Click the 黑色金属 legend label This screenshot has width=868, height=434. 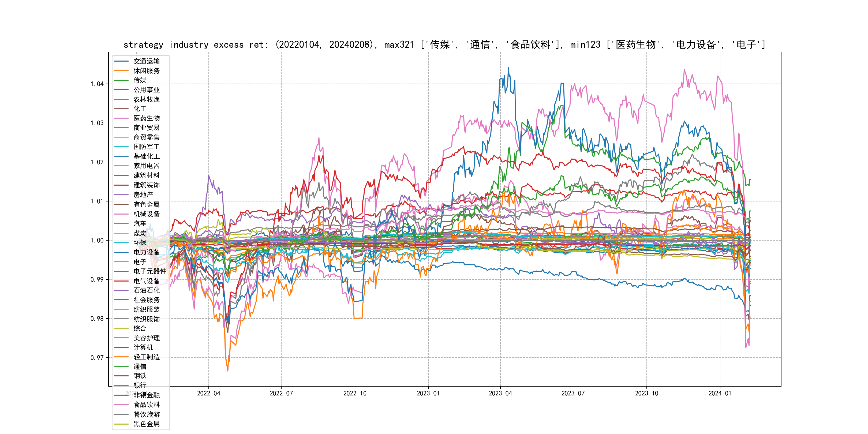146,424
